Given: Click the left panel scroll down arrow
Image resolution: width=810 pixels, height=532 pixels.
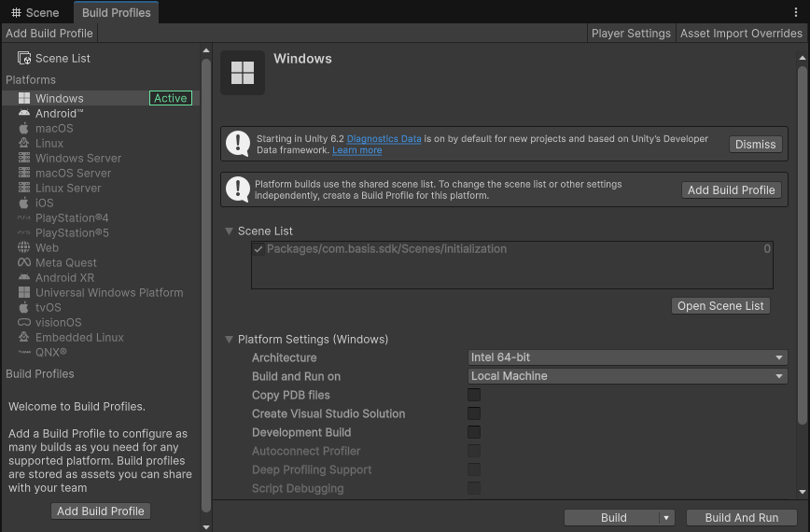Looking at the screenshot, I should click(x=206, y=526).
